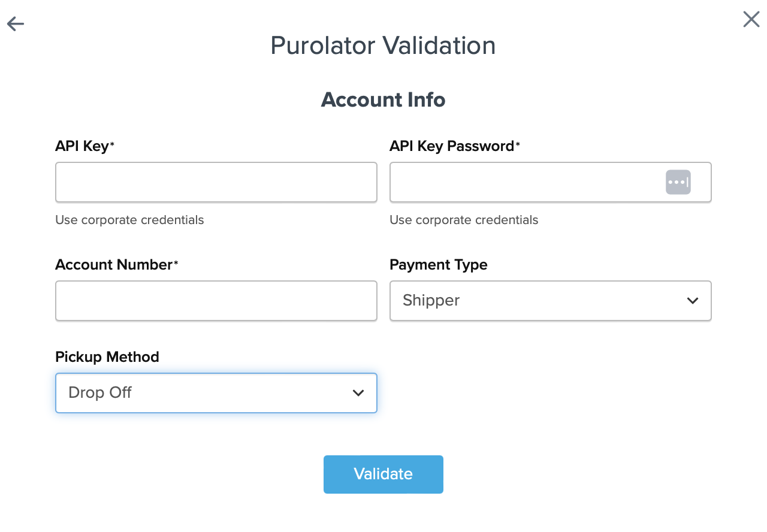Click the API Key Password label
Image resolution: width=767 pixels, height=532 pixels.
pos(452,146)
